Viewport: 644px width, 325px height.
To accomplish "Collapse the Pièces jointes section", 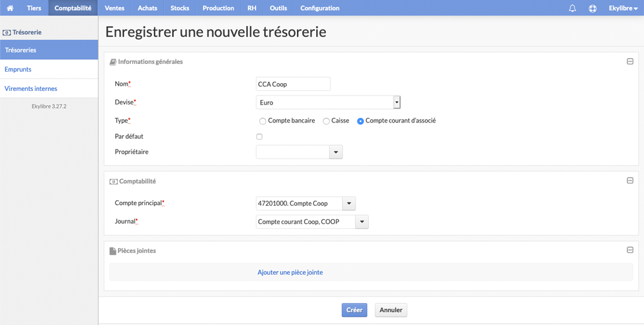I will pyautogui.click(x=630, y=250).
